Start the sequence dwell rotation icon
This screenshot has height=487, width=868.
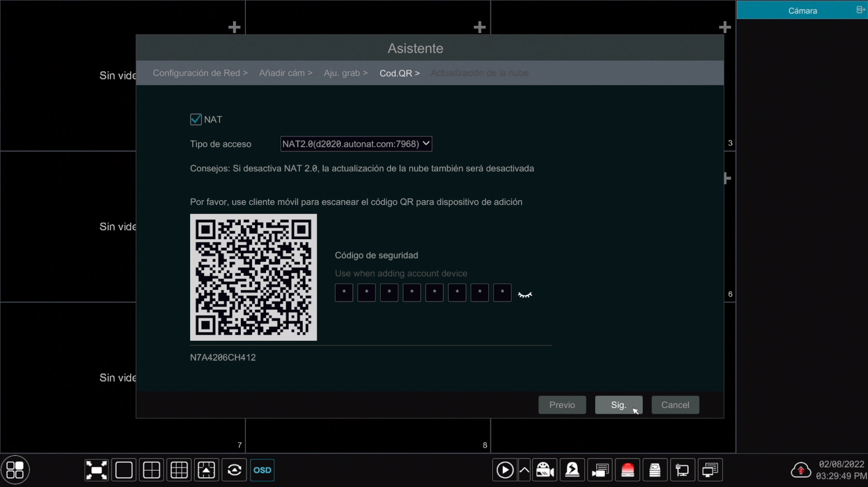pos(235,470)
